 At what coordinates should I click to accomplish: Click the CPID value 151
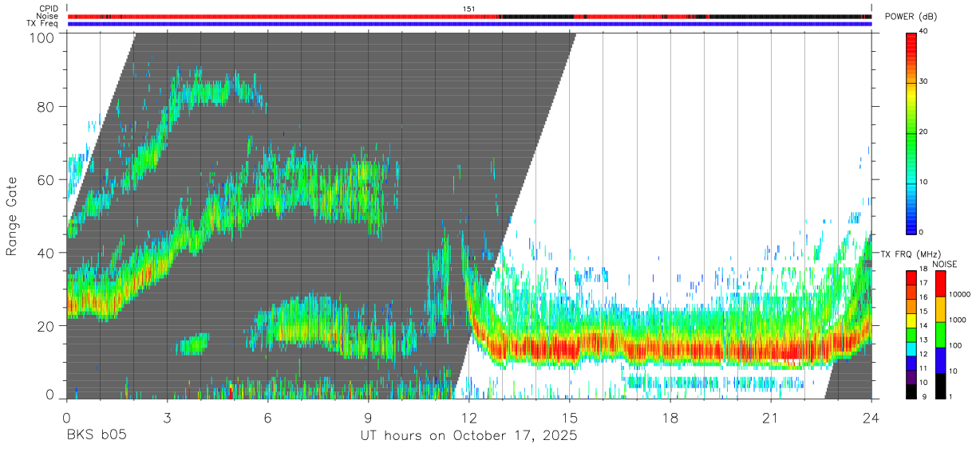[469, 9]
